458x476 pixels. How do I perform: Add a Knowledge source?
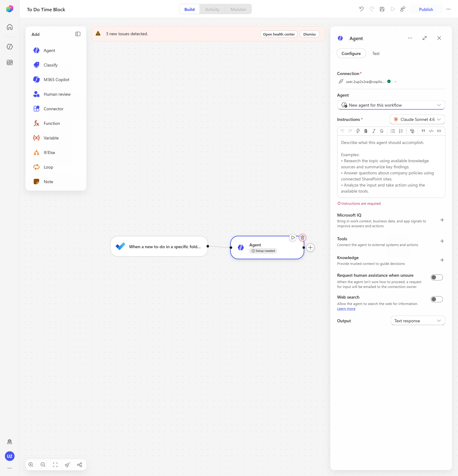[x=442, y=260]
